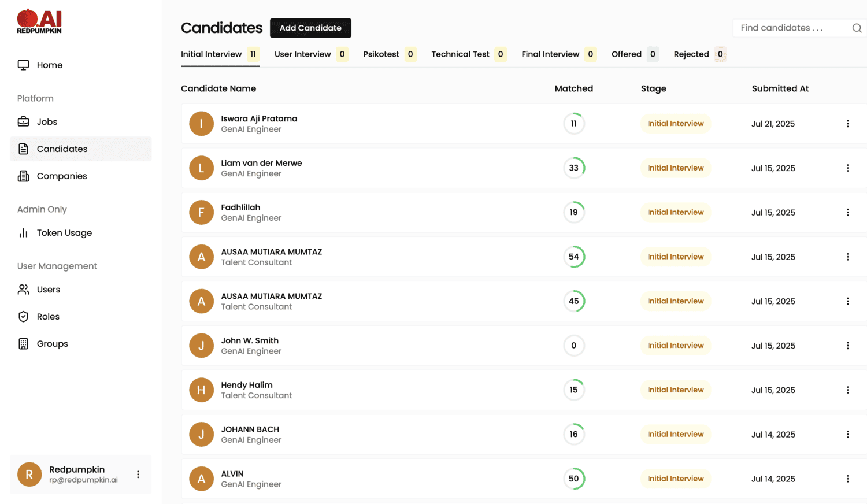The width and height of the screenshot is (867, 504).
Task: Open the Candidates panel icon
Action: pos(23,149)
